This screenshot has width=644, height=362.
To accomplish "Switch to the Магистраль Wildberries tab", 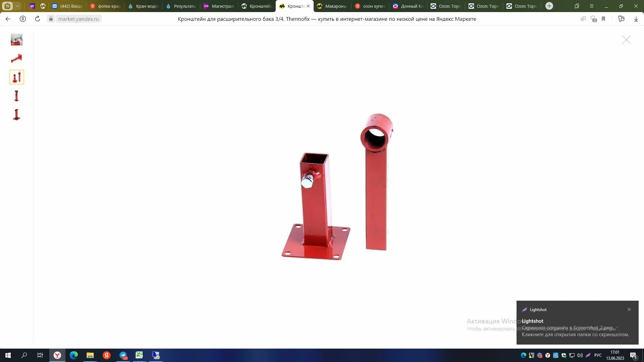I will pos(219,6).
